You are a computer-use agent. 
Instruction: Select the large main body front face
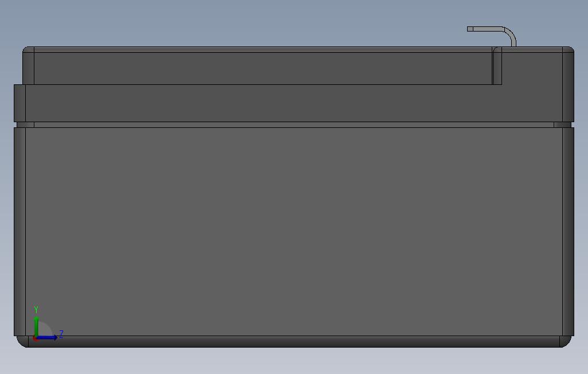coord(294,231)
